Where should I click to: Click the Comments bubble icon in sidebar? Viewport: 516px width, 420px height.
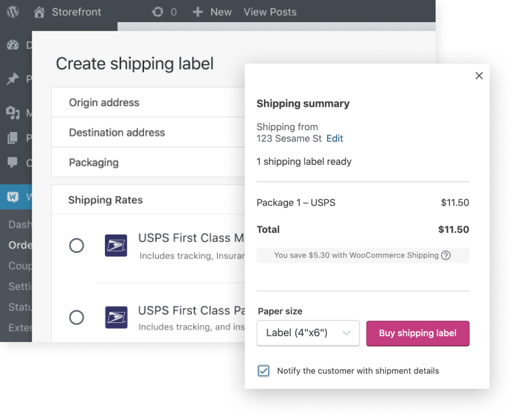pos(12,163)
